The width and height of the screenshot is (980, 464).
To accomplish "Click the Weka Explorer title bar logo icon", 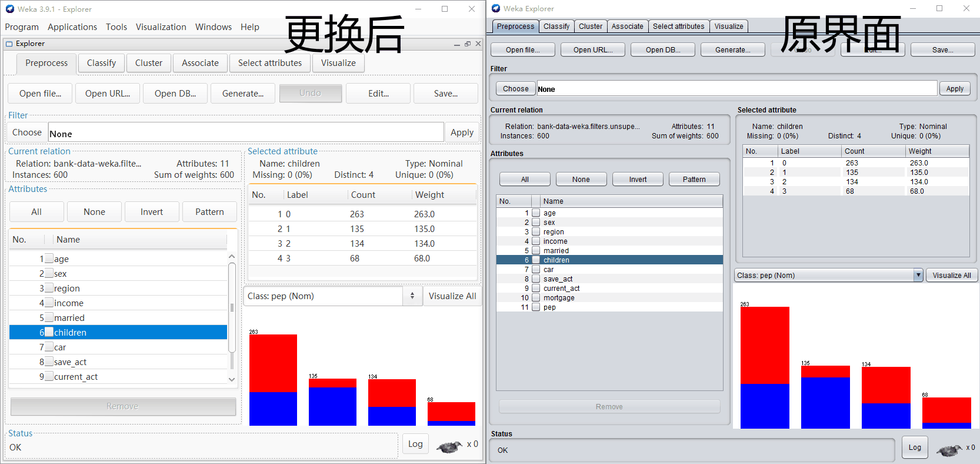I will point(496,8).
